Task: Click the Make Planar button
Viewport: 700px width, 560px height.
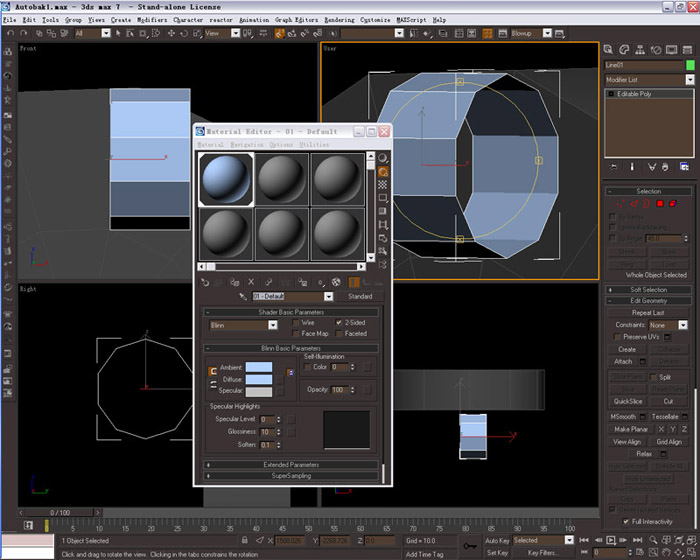Action: pos(631,429)
